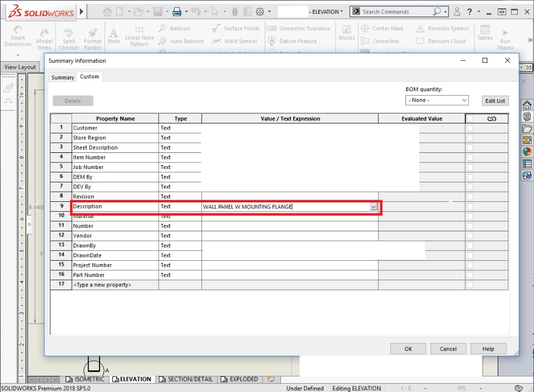This screenshot has height=392, width=534.
Task: Open the Tables tool
Action: [x=485, y=33]
